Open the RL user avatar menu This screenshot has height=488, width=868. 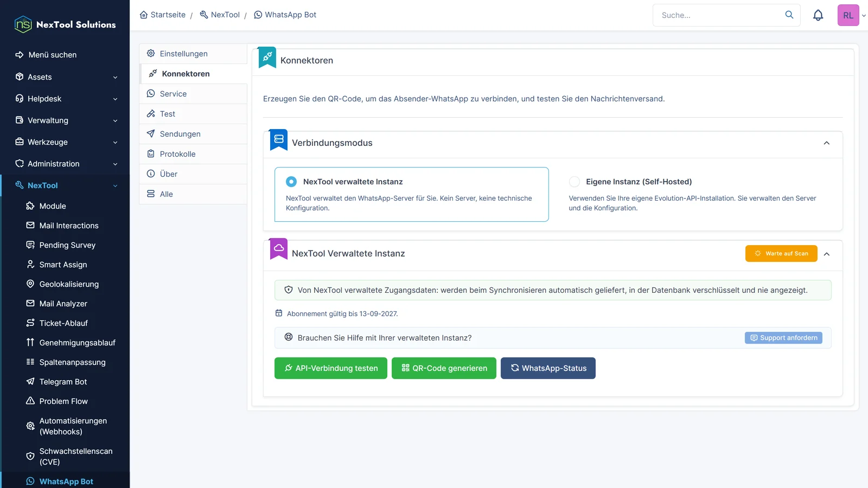pyautogui.click(x=848, y=15)
